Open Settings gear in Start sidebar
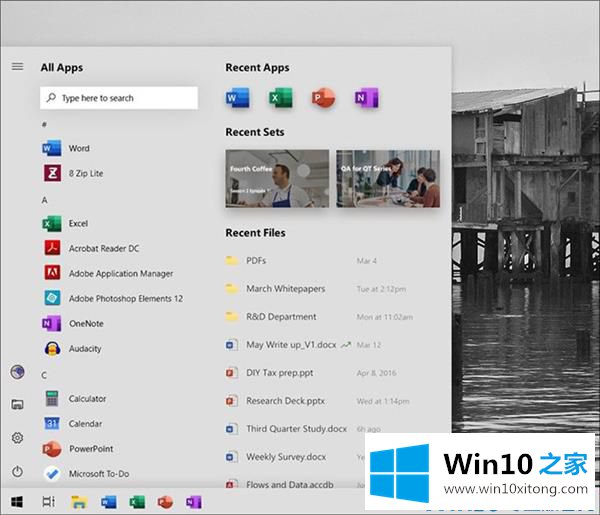Image resolution: width=600 pixels, height=515 pixels. (x=17, y=438)
